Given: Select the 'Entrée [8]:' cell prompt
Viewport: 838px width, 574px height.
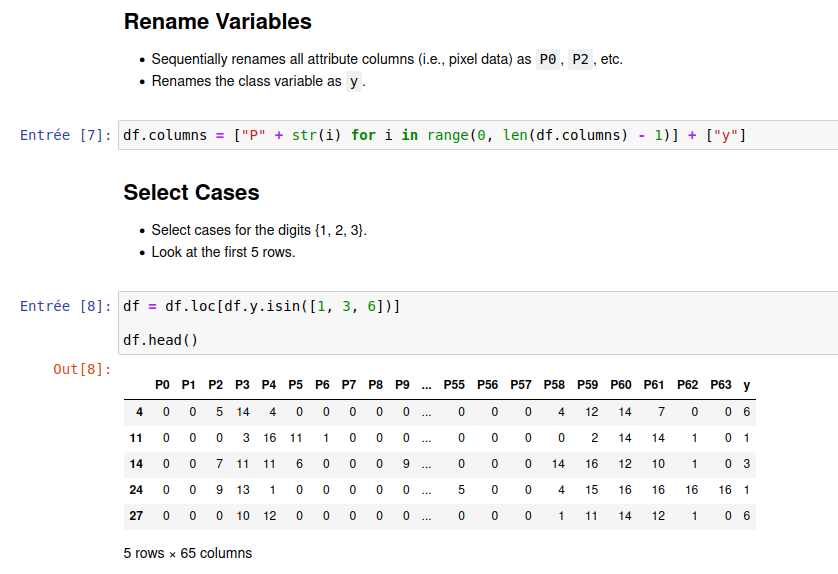Looking at the screenshot, I should pos(66,306).
